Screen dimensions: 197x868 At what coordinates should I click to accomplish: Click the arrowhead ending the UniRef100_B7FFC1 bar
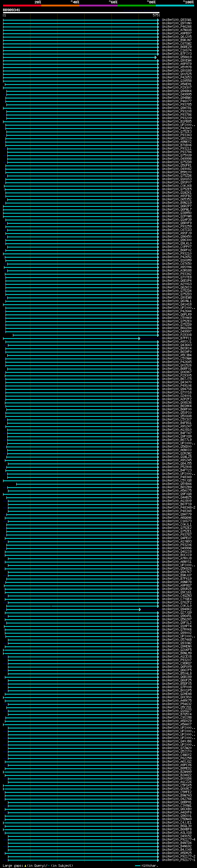[x=139, y=338]
